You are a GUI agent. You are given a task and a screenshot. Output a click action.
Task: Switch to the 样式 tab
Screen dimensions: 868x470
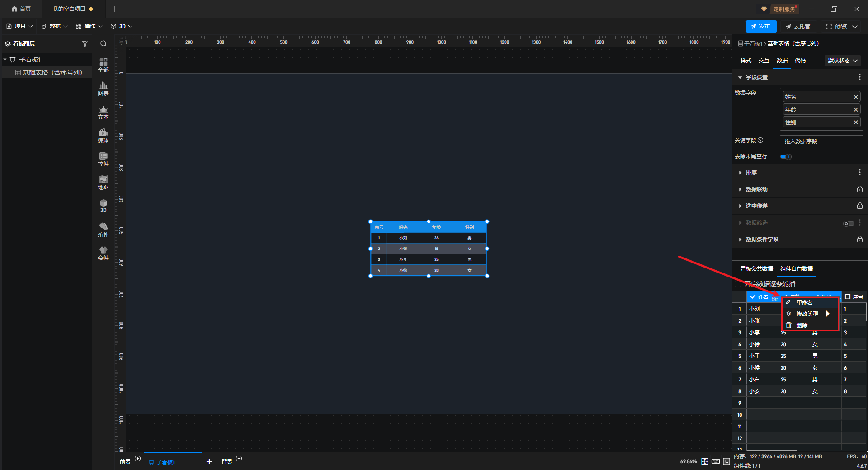(x=745, y=61)
